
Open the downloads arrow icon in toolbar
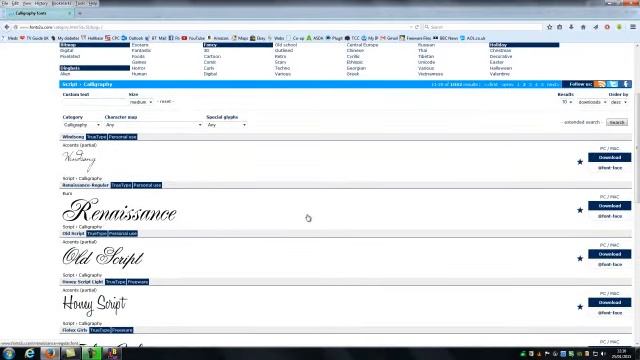571,27
